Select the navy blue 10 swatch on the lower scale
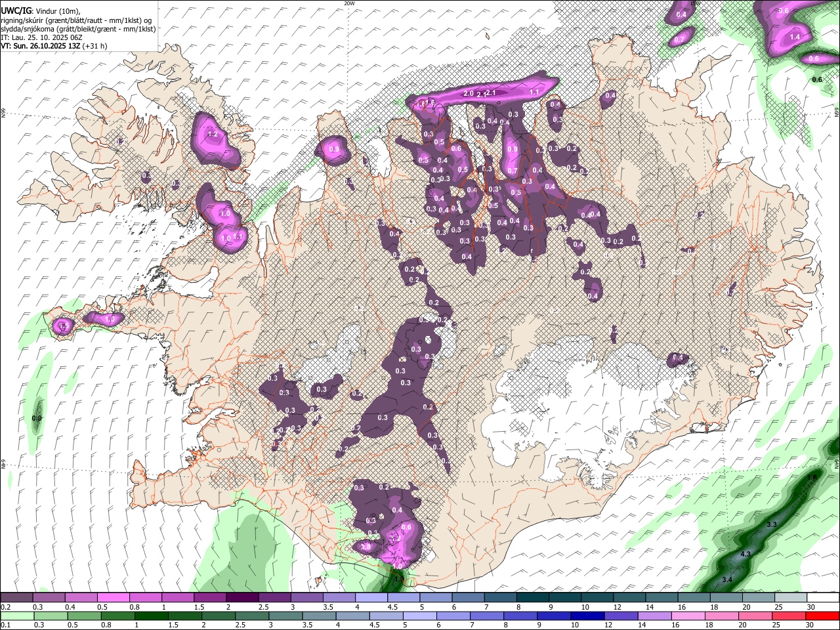 588,616
